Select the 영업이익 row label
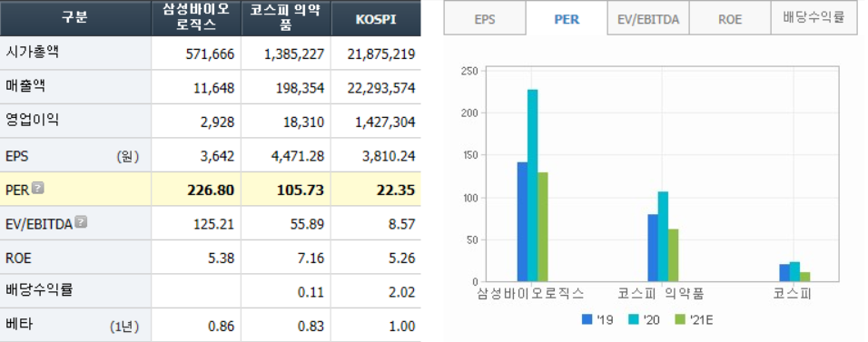The width and height of the screenshot is (868, 342). (32, 120)
